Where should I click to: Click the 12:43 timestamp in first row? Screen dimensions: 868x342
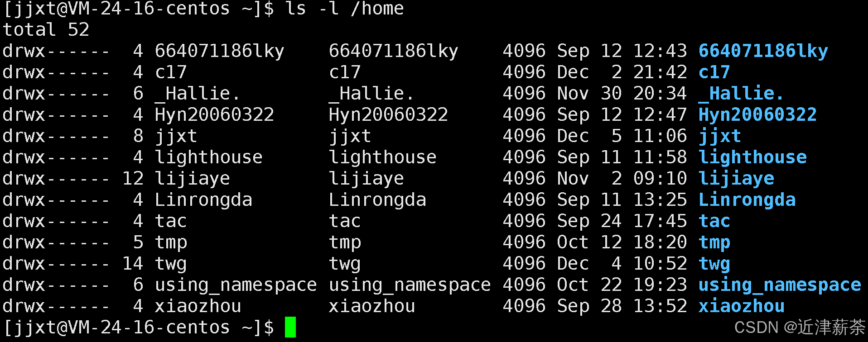pyautogui.click(x=660, y=51)
